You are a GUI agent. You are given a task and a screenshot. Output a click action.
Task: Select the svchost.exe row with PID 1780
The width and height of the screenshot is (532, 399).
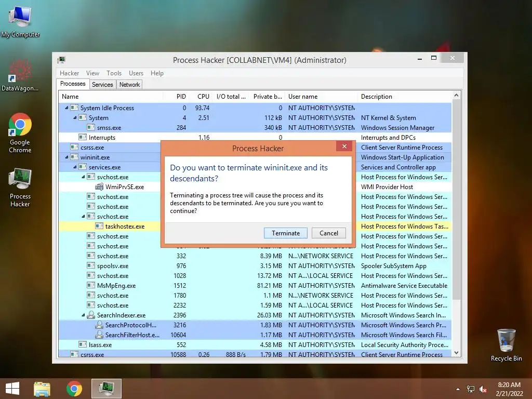(255, 295)
